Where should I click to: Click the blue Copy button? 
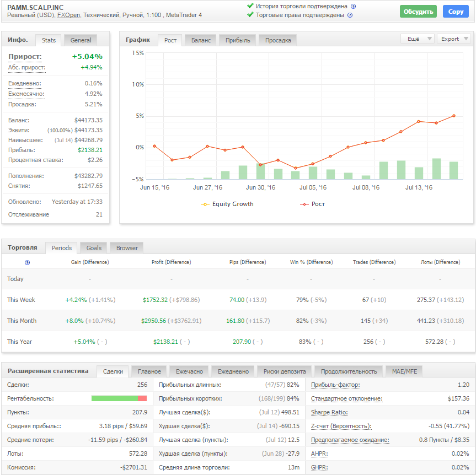(456, 12)
